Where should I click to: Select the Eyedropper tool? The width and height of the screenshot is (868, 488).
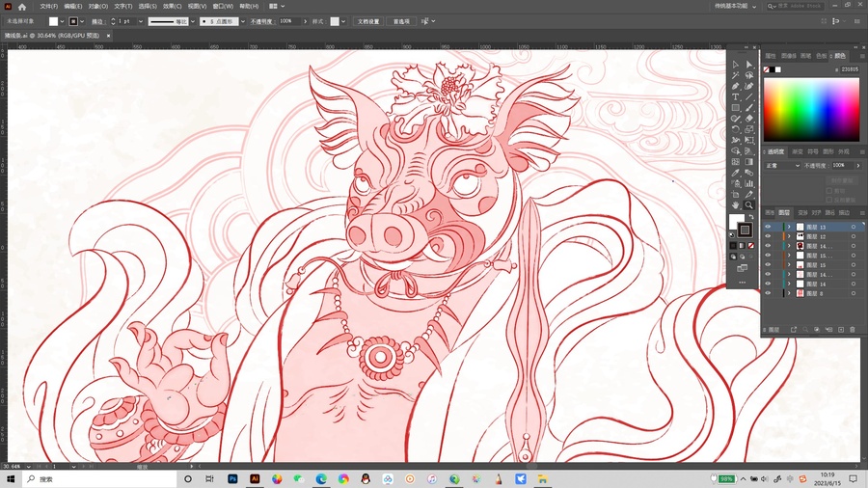(x=735, y=173)
